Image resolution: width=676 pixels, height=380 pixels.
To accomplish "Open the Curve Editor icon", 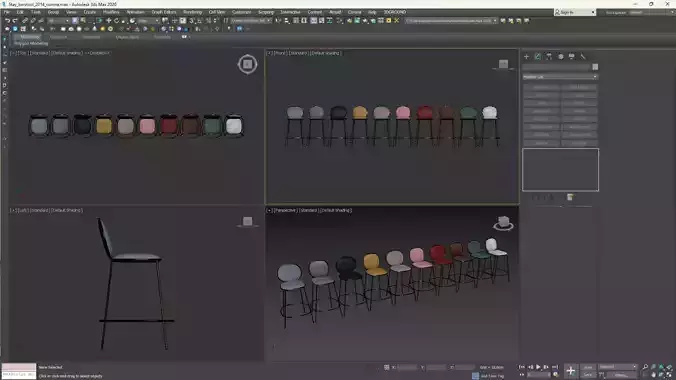I will tap(322, 20).
